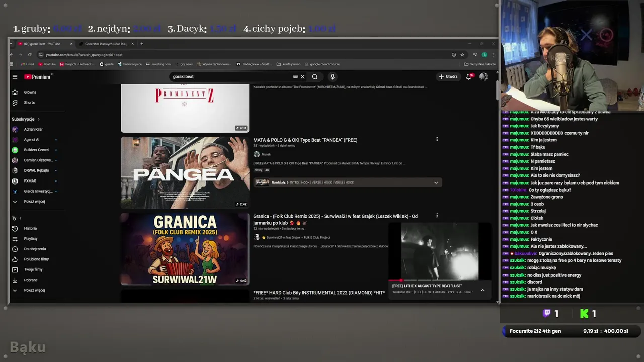
Task: Go back in the browser
Action: pyautogui.click(x=12, y=55)
